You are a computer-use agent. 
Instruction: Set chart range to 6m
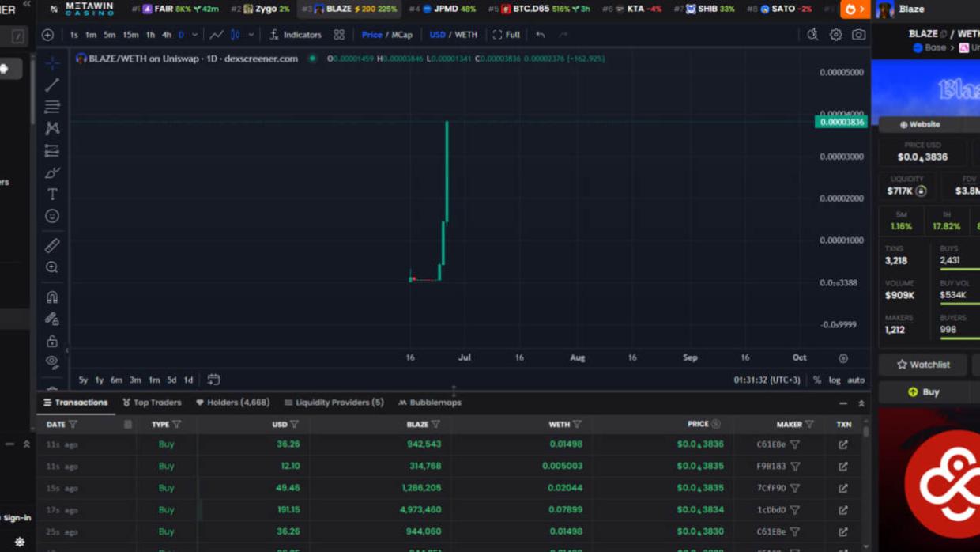click(116, 380)
